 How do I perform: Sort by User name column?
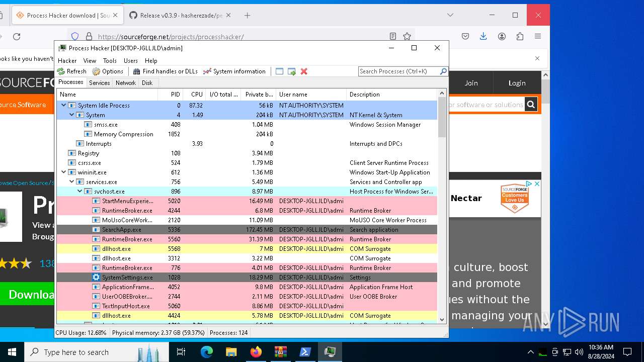[x=311, y=95]
